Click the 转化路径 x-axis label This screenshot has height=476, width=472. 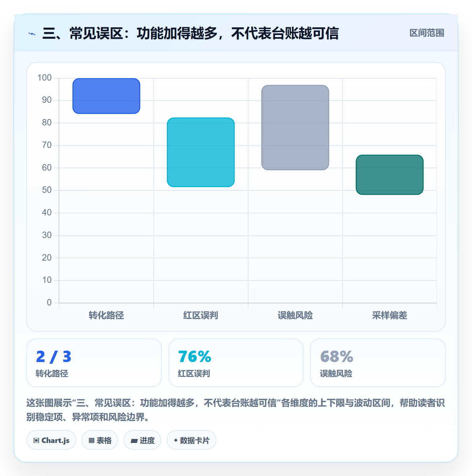tap(106, 315)
